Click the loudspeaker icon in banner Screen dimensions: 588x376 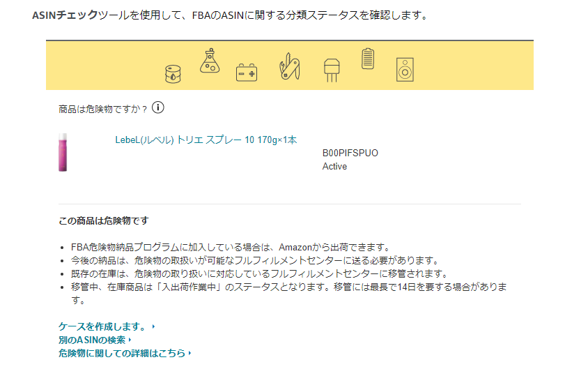pyautogui.click(x=405, y=69)
